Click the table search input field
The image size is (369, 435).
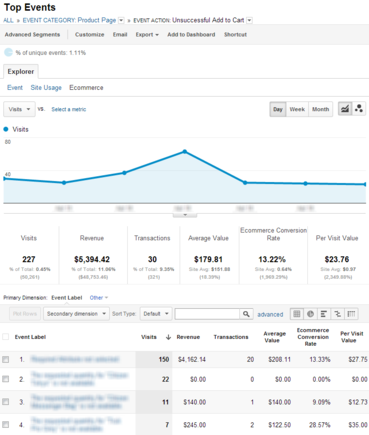(x=207, y=314)
